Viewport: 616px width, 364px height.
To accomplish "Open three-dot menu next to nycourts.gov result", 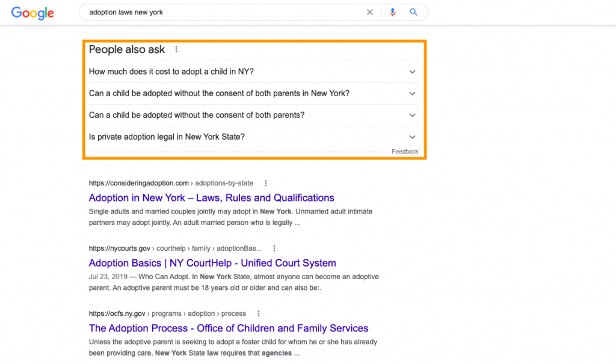I will 274,248.
